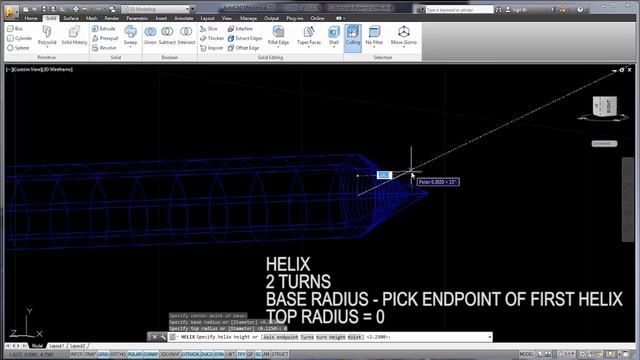
Task: Switch to the Mesh ribbon tab
Action: coord(91,18)
